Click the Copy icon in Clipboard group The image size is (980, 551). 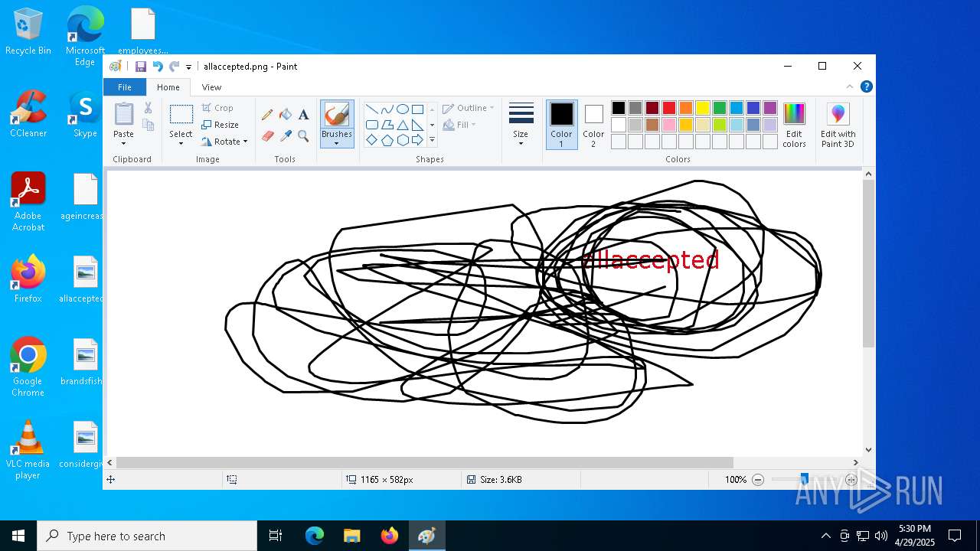click(148, 125)
